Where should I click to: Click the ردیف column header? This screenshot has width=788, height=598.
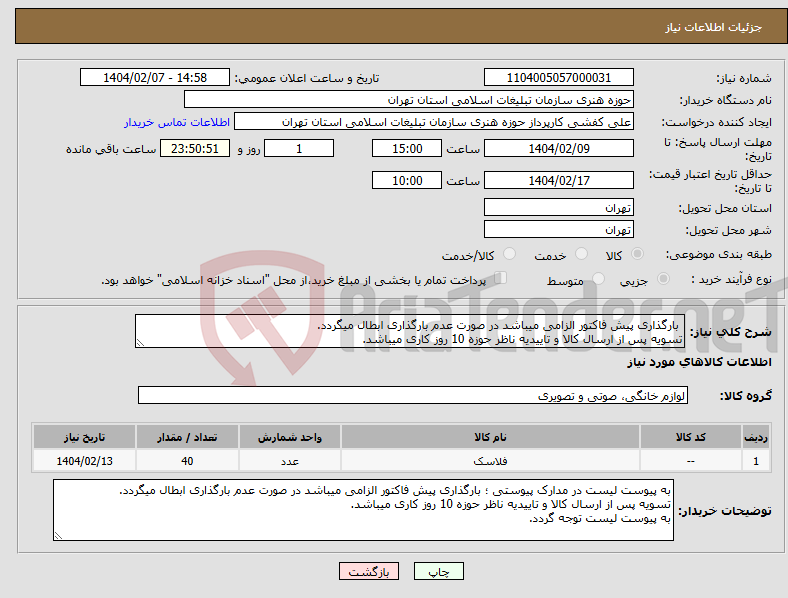pyautogui.click(x=756, y=437)
